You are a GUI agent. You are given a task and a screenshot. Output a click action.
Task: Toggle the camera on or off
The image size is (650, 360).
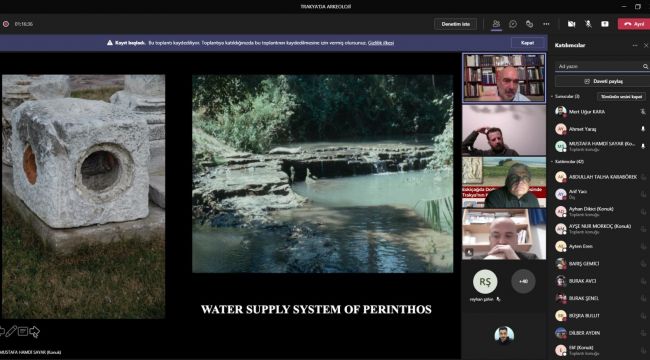(x=571, y=24)
